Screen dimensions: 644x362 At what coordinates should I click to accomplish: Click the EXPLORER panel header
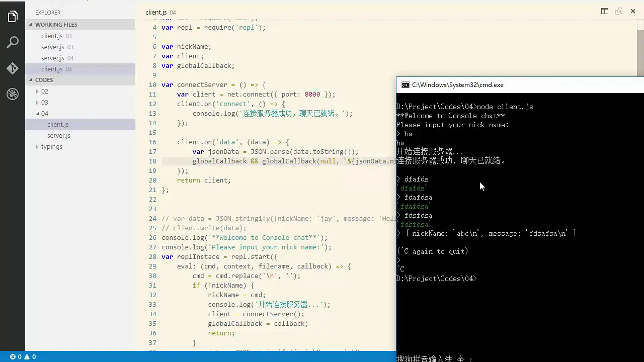tap(48, 13)
